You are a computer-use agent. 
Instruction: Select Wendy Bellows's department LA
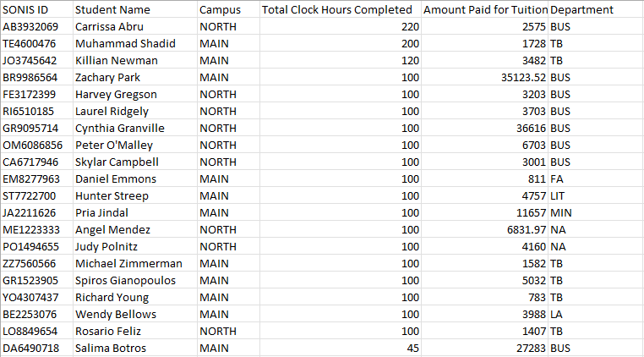(557, 315)
